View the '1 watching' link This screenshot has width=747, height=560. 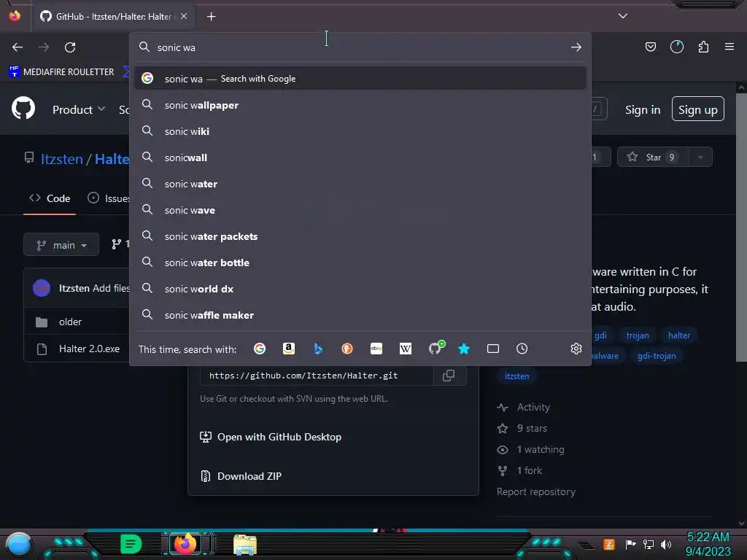point(531,449)
